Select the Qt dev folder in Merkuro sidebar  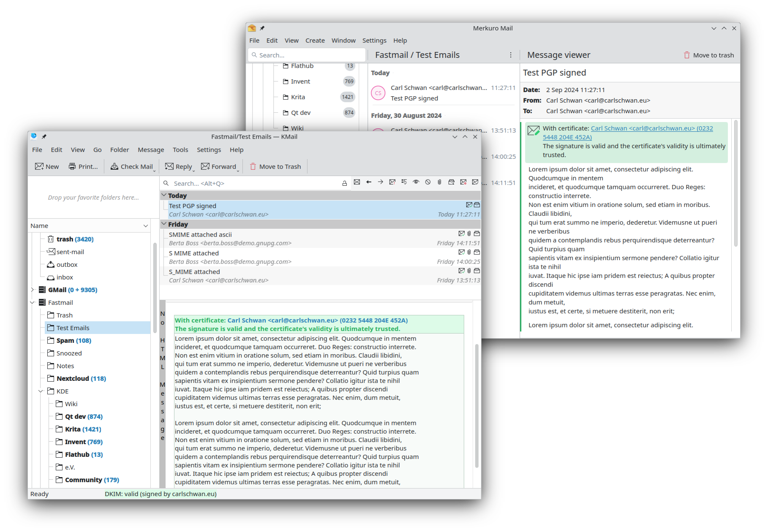[x=319, y=113]
